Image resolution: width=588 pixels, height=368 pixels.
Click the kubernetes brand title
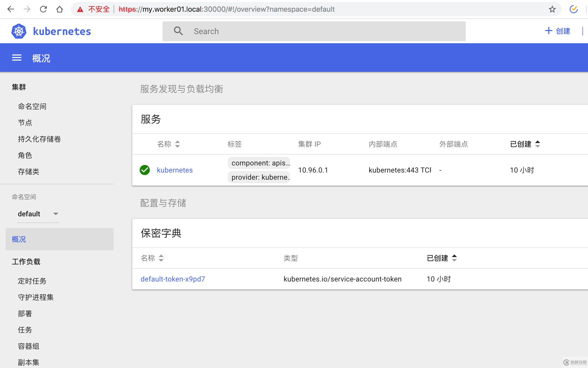pyautogui.click(x=62, y=31)
